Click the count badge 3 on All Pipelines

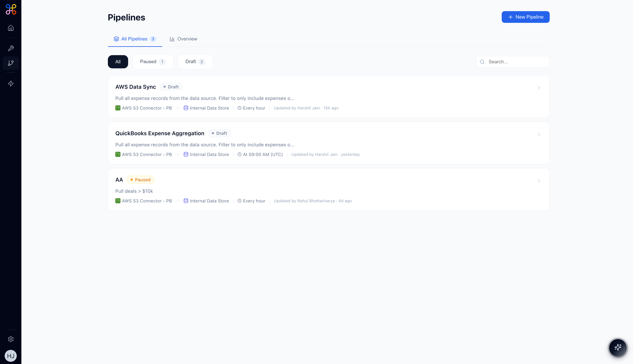coord(153,39)
